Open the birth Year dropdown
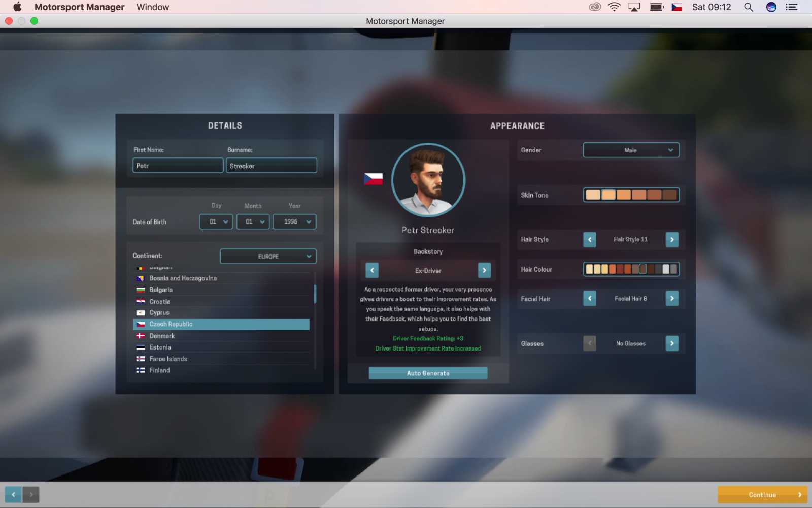 pos(294,221)
